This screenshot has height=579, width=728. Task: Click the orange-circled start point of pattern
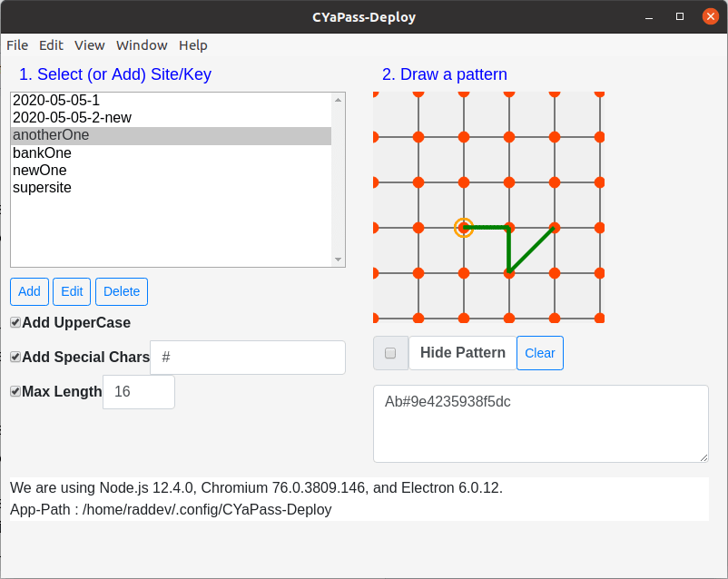pyautogui.click(x=464, y=228)
